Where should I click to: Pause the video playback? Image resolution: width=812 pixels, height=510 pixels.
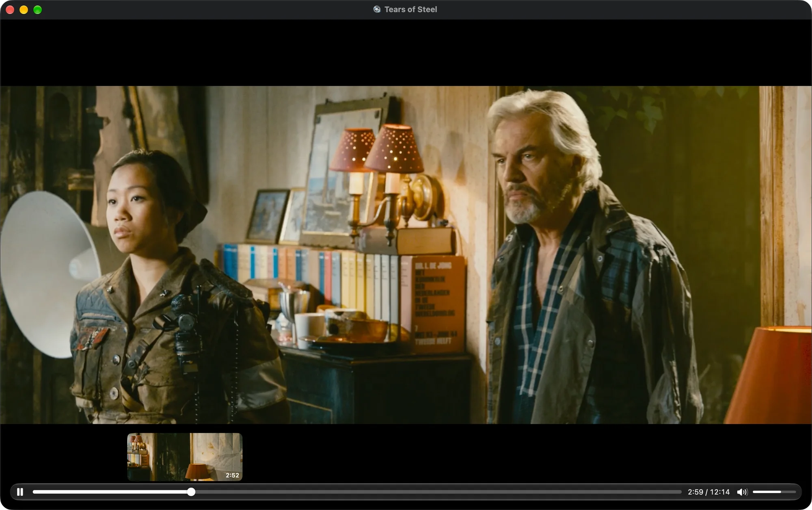pyautogui.click(x=20, y=492)
